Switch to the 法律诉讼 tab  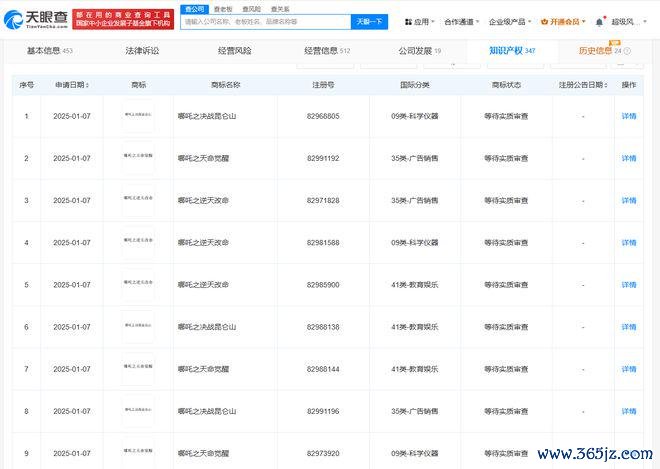point(142,51)
